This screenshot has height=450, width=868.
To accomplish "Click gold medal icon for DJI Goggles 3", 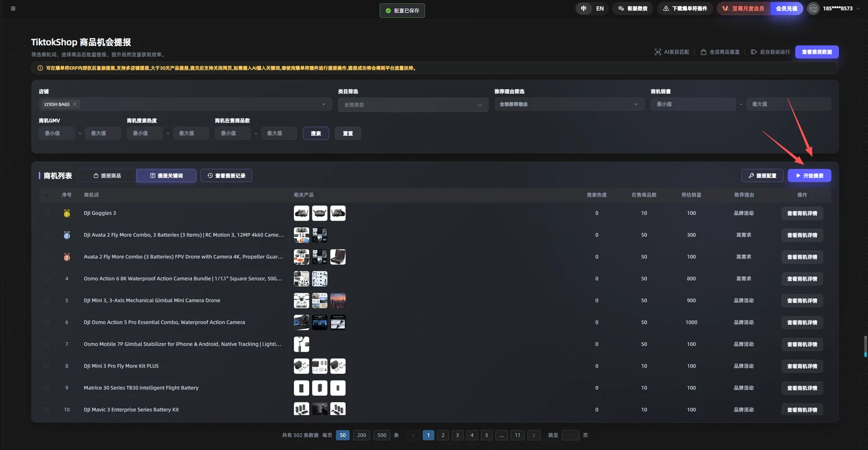I will point(67,213).
